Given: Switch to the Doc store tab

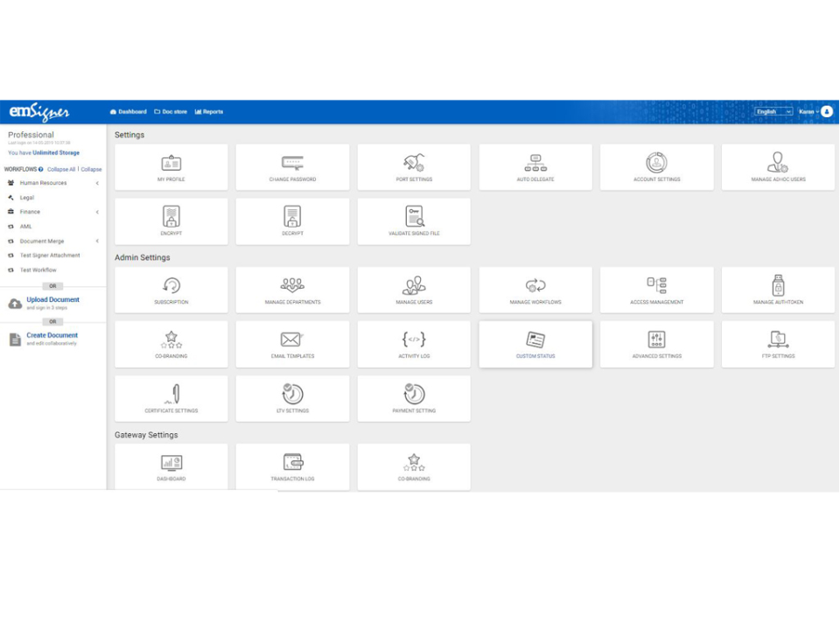Looking at the screenshot, I should (x=171, y=112).
